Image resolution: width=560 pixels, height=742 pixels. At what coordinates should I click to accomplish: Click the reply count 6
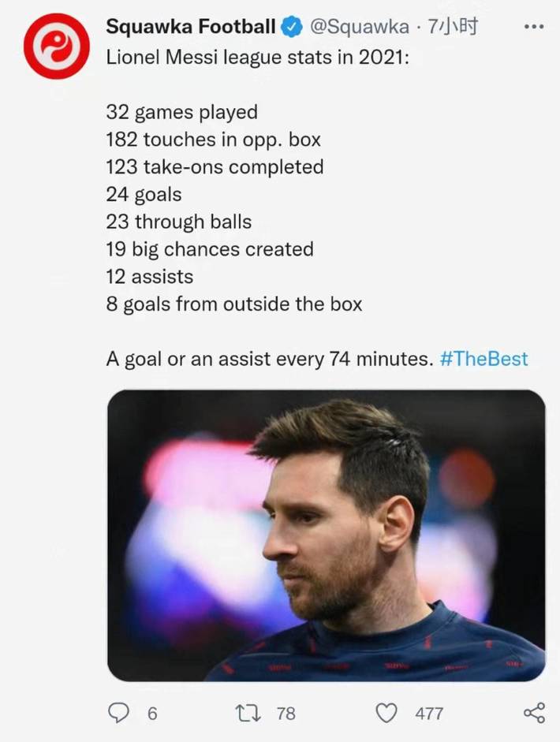coord(152,714)
